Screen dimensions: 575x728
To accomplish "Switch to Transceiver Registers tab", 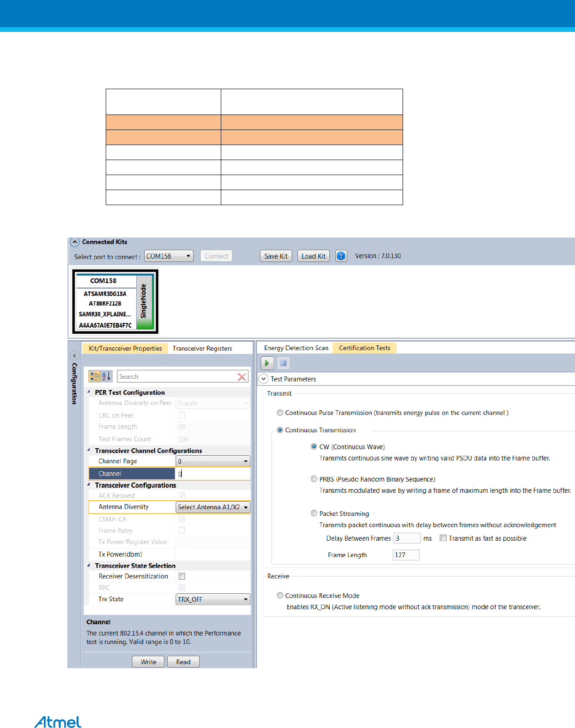I will pos(202,348).
